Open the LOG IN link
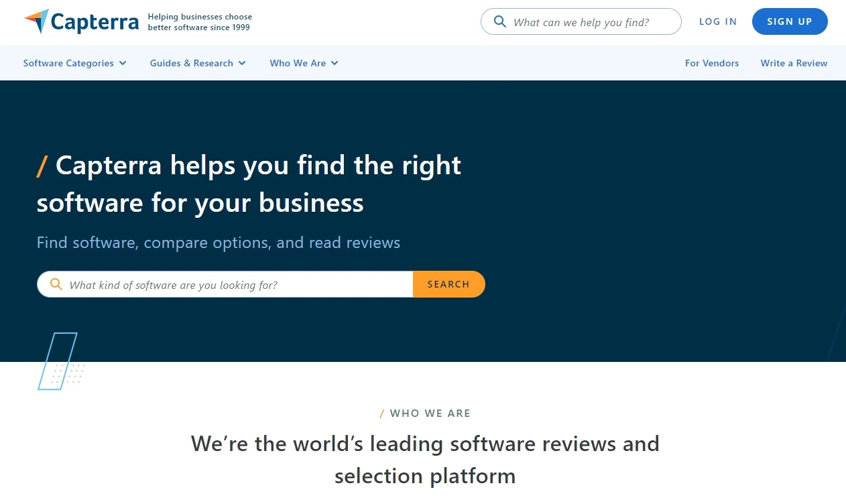The width and height of the screenshot is (846, 504). tap(717, 21)
